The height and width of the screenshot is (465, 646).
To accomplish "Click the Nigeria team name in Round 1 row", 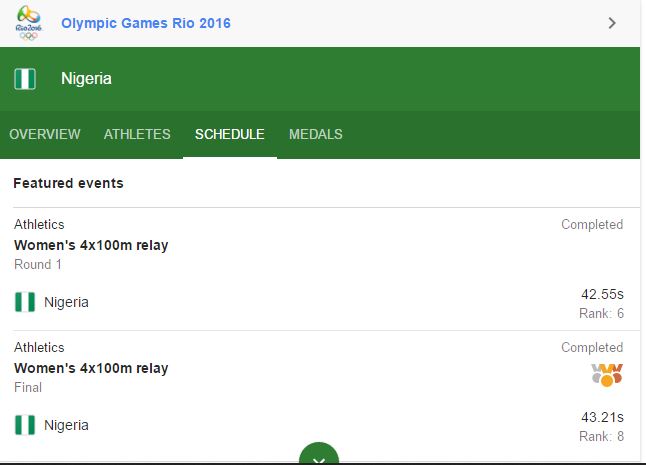I will click(x=66, y=302).
